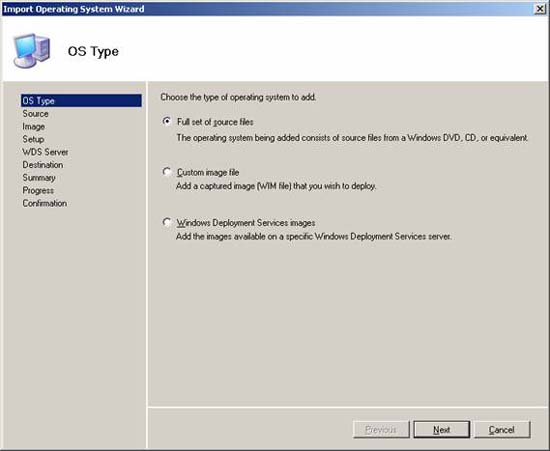
Task: Click the disabled Previous button
Action: point(381,430)
